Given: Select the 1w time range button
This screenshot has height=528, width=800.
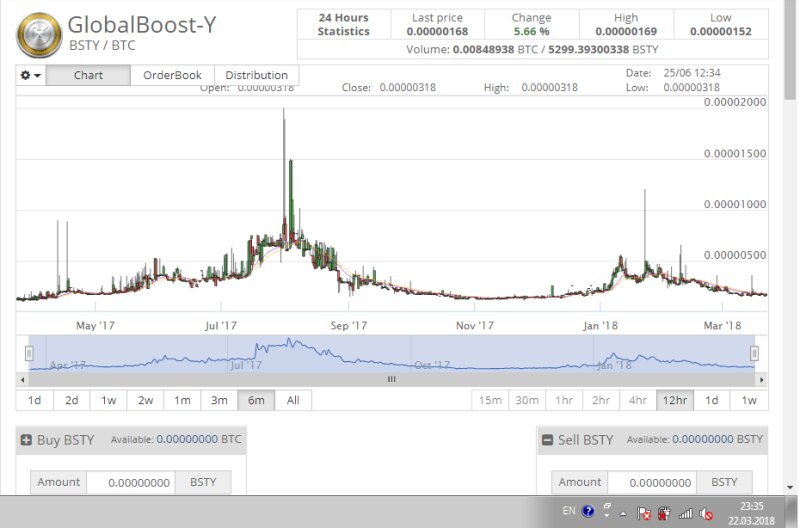Looking at the screenshot, I should tap(109, 400).
